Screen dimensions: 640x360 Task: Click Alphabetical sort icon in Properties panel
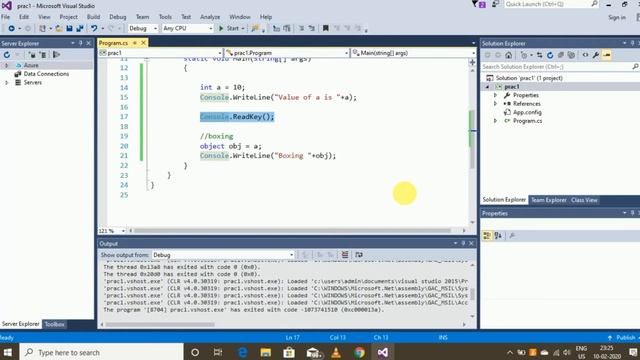pyautogui.click(x=498, y=236)
